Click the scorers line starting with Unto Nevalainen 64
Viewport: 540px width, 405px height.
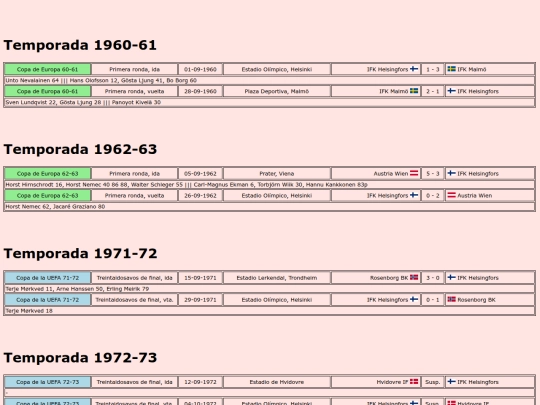270,80
